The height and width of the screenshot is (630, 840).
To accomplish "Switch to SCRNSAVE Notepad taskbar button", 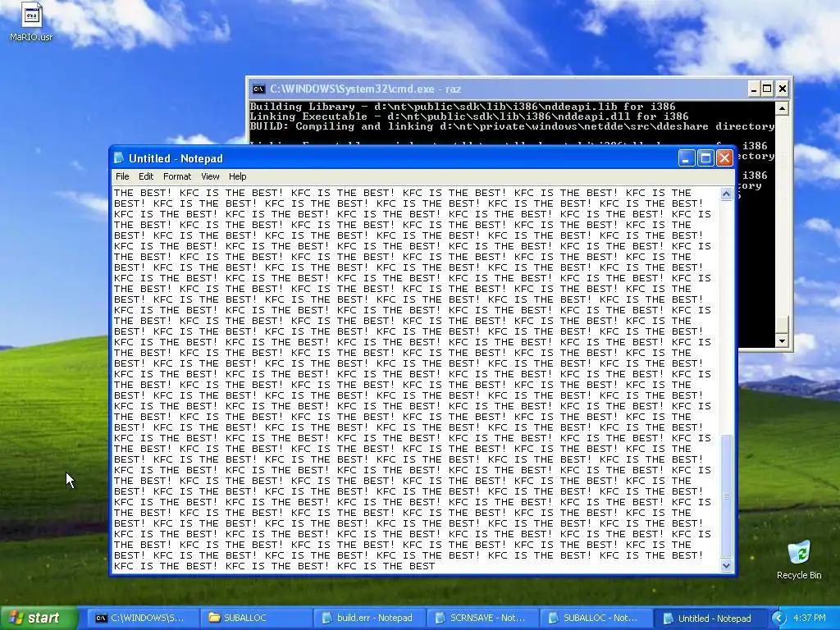I will (x=482, y=619).
